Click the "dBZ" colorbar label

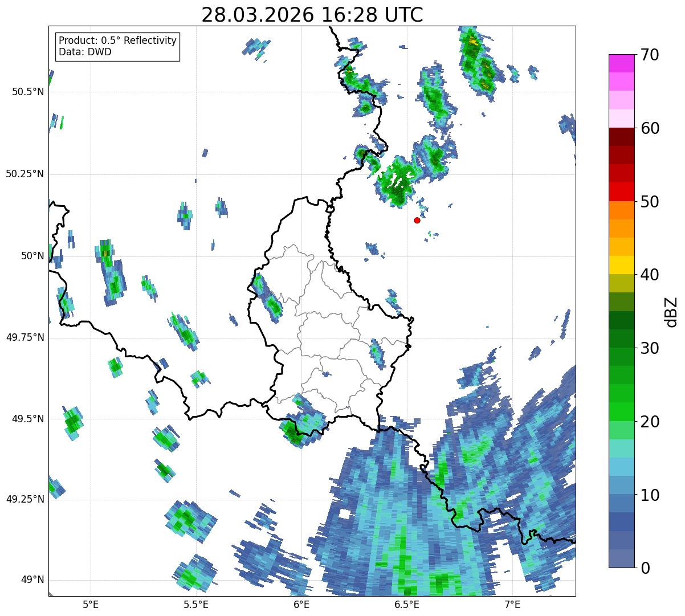point(672,311)
